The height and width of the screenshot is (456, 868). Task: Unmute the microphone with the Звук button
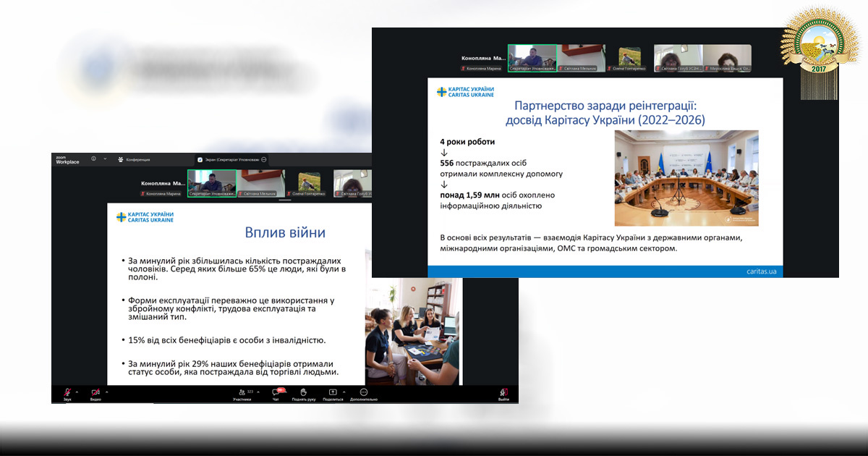67,393
